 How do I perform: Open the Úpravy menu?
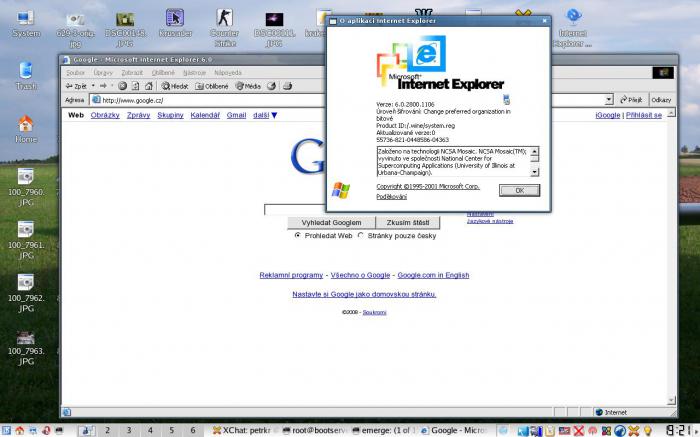[103, 72]
